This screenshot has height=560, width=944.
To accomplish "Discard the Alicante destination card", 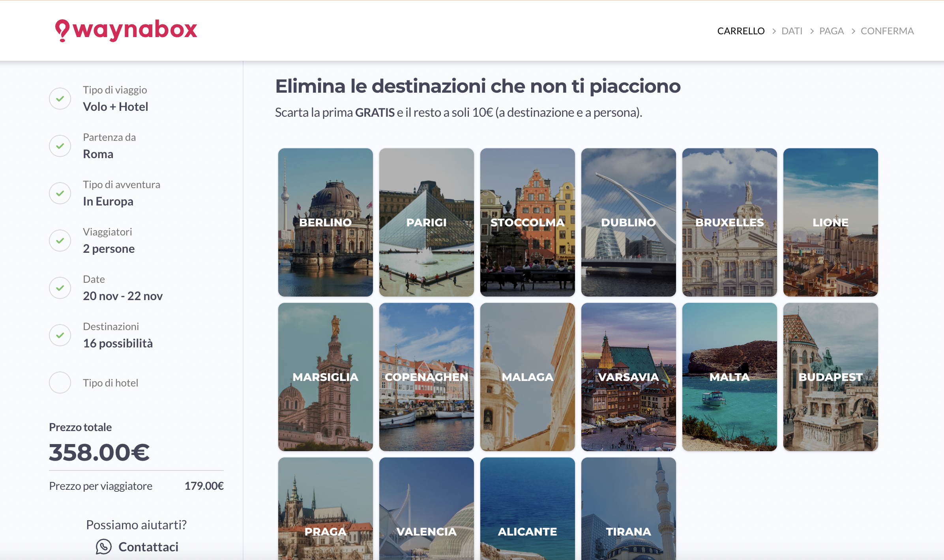I will coord(528,509).
